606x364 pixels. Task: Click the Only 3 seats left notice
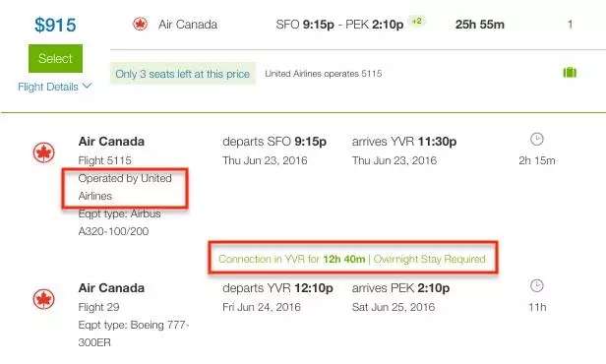[x=182, y=74]
